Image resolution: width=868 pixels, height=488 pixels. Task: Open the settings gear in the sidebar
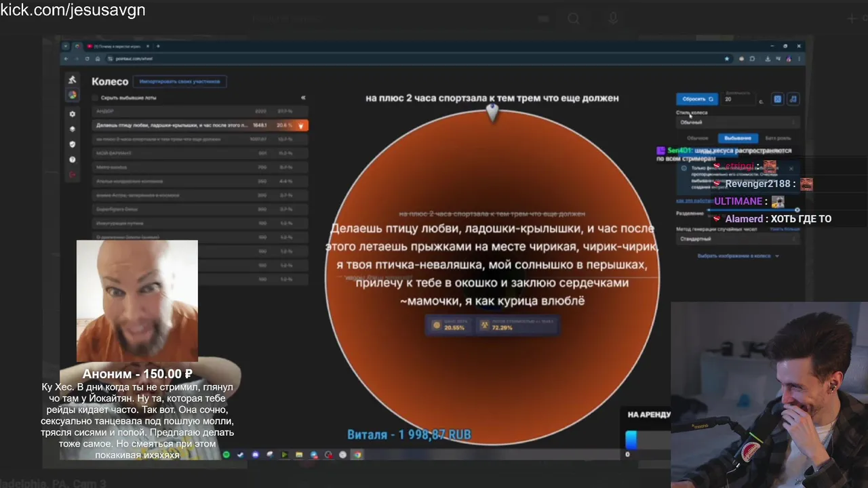tap(73, 114)
